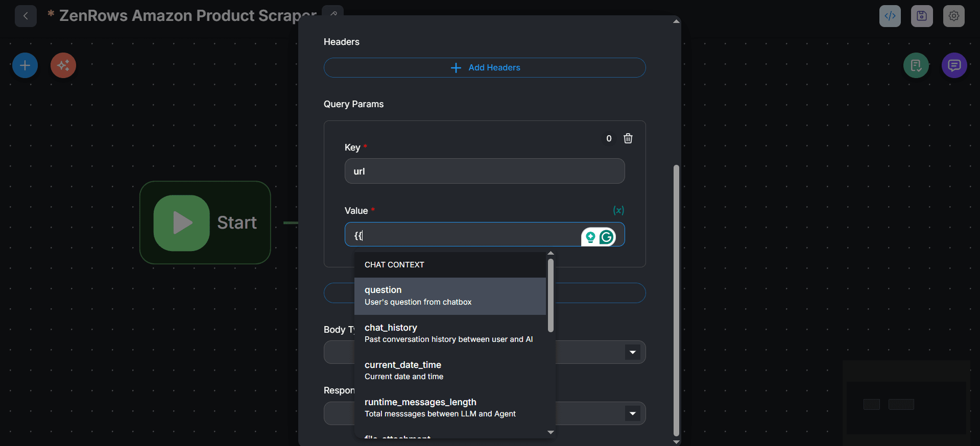Image resolution: width=980 pixels, height=446 pixels.
Task: Save the chatflow with the disk icon
Action: coord(922,16)
